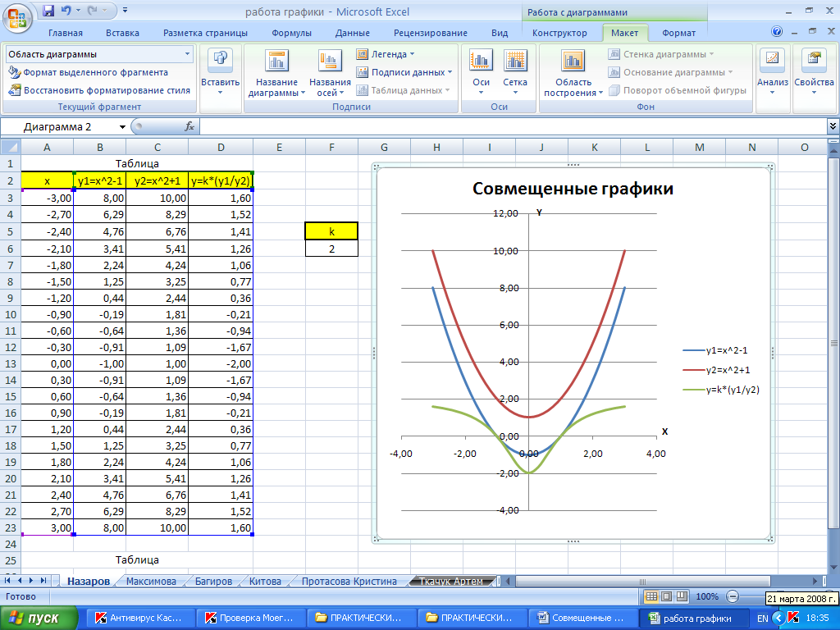Click the Plot Area (Область построения) icon
The height and width of the screenshot is (630, 840).
pyautogui.click(x=573, y=61)
